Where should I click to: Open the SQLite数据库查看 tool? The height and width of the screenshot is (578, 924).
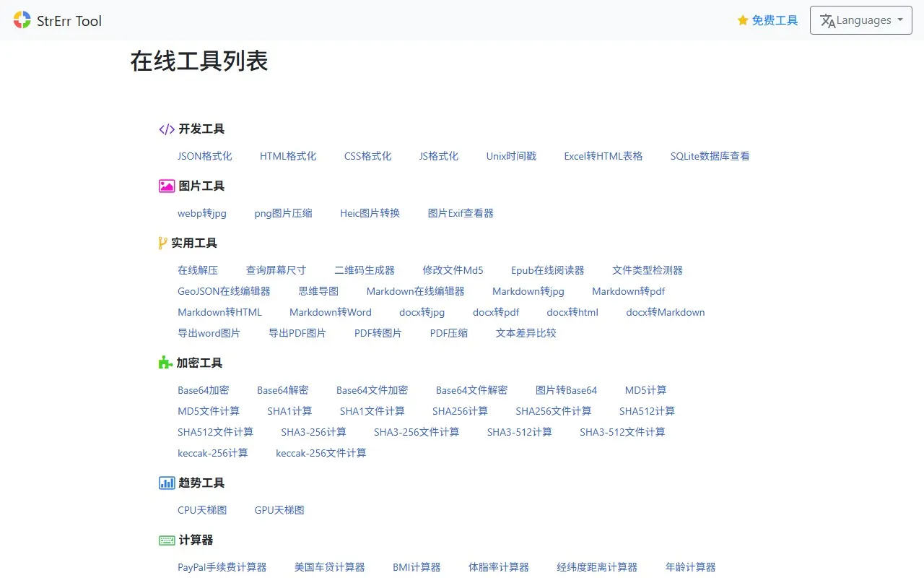click(710, 156)
